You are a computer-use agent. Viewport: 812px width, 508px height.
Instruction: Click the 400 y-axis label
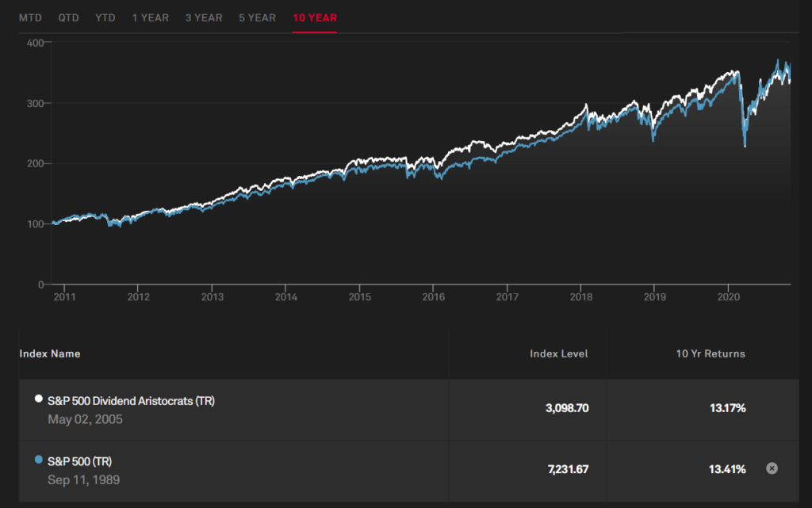tap(35, 43)
